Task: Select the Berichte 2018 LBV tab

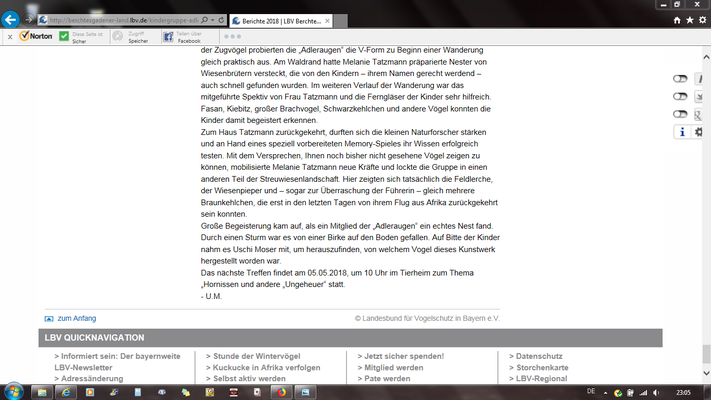Action: click(x=281, y=21)
